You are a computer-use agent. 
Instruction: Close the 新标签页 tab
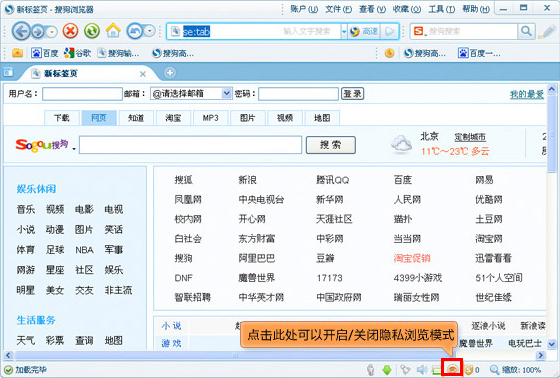coord(143,74)
